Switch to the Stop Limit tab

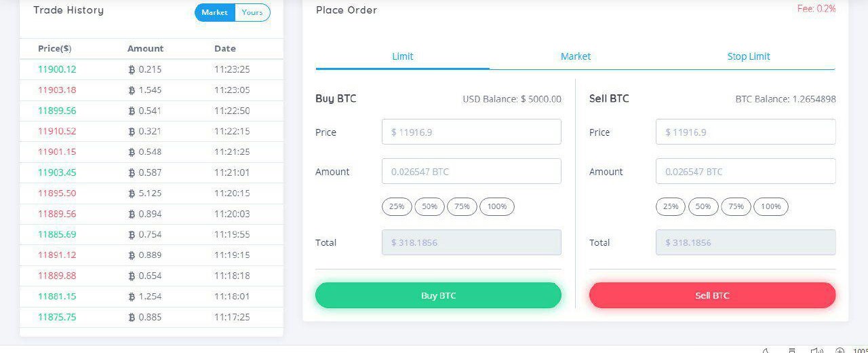click(x=749, y=56)
